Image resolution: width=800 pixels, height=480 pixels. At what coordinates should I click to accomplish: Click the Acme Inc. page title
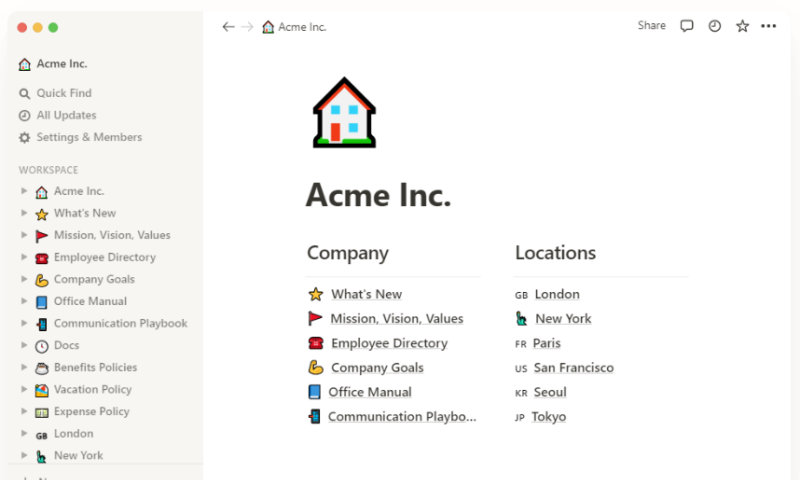pyautogui.click(x=378, y=195)
